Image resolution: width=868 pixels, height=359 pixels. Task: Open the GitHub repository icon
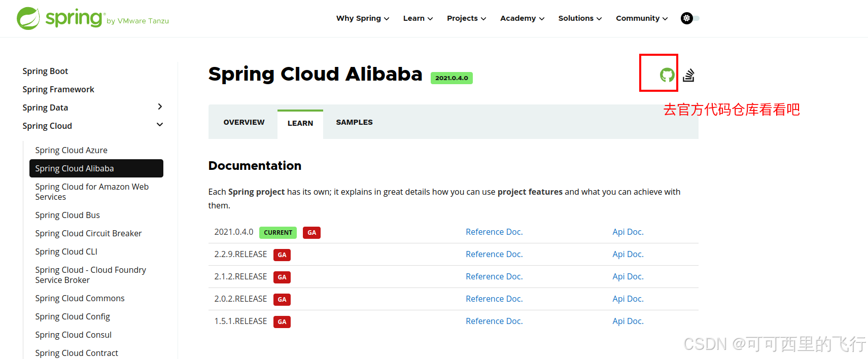pos(667,75)
